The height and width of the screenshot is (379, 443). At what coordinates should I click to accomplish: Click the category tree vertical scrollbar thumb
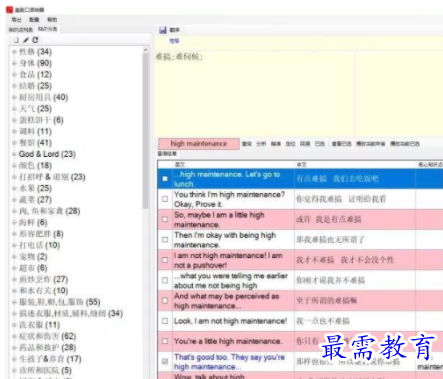click(x=145, y=130)
